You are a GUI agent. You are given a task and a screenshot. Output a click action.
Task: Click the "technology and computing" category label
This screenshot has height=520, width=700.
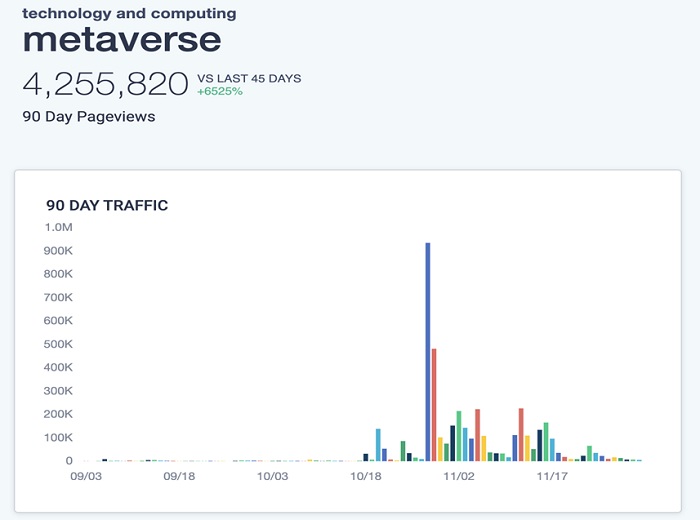(129, 14)
